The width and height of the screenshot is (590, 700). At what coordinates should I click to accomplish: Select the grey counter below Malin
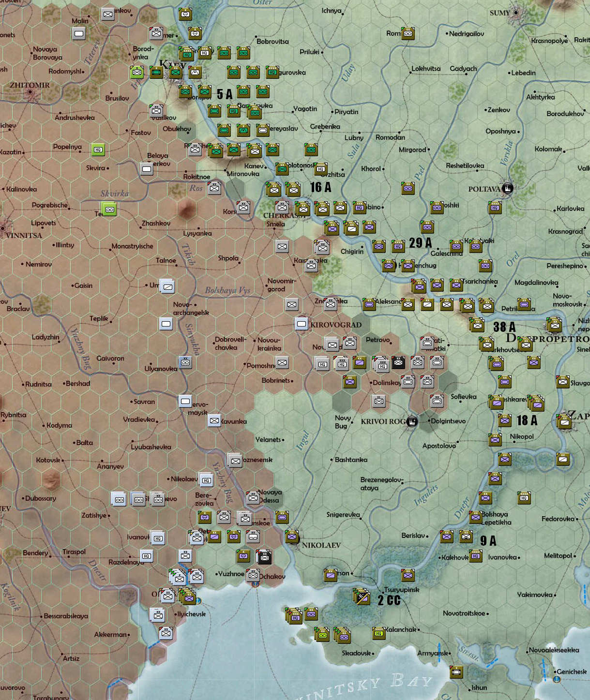pyautogui.click(x=79, y=33)
